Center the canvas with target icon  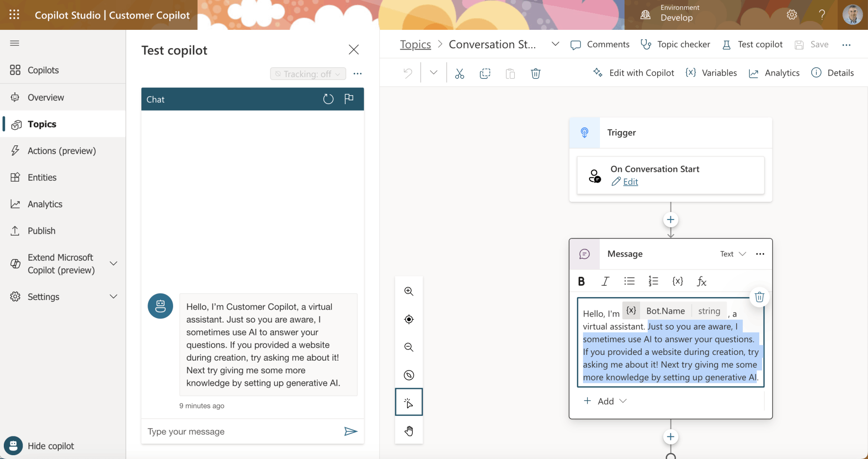coord(409,319)
